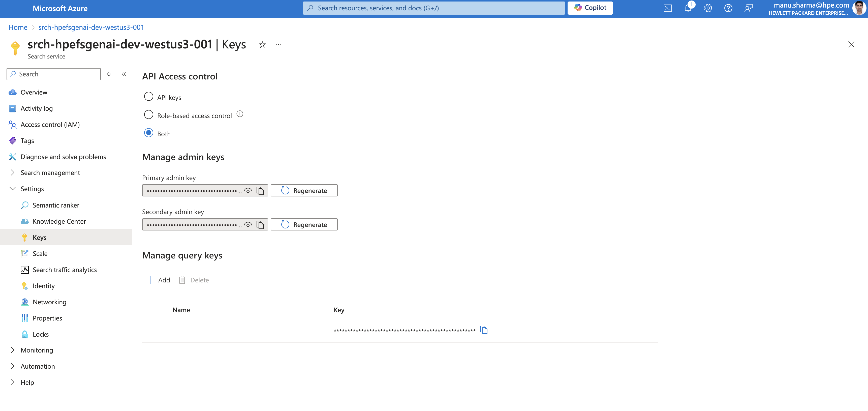Viewport: 868px width, 411px height.
Task: Copy the secondary admin key
Action: pyautogui.click(x=260, y=225)
